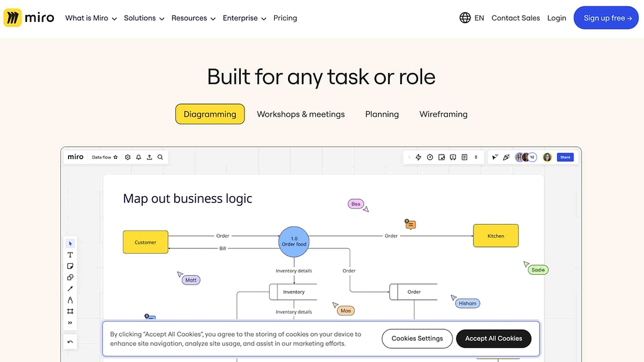Image resolution: width=644 pixels, height=362 pixels.
Task: Click the Matt cursor label
Action: point(191,280)
